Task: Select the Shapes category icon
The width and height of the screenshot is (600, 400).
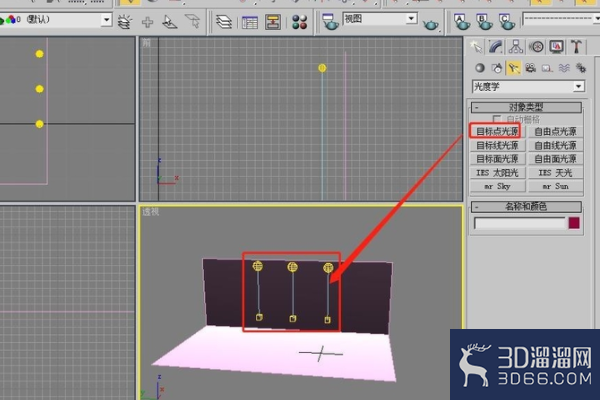Action: click(497, 68)
